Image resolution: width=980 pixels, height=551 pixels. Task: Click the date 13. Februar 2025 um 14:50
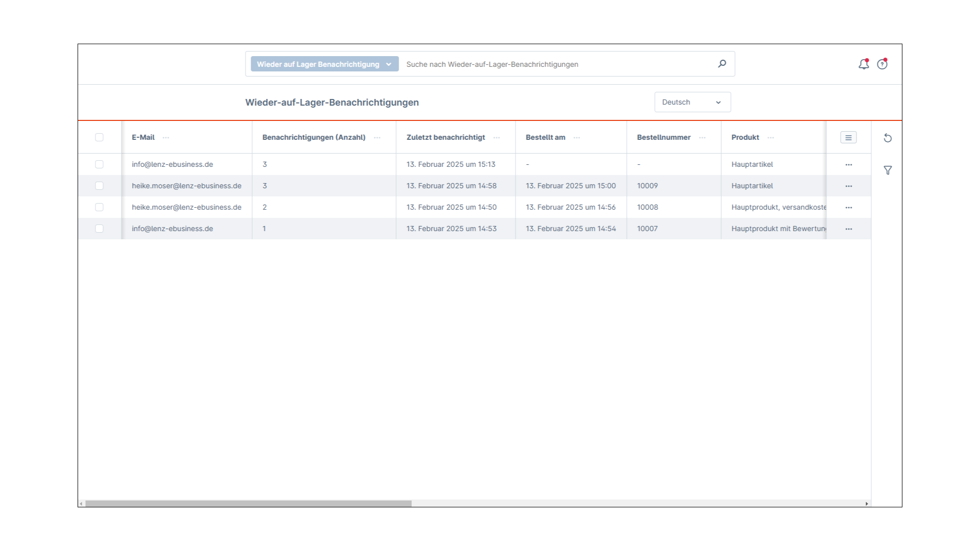(x=451, y=207)
